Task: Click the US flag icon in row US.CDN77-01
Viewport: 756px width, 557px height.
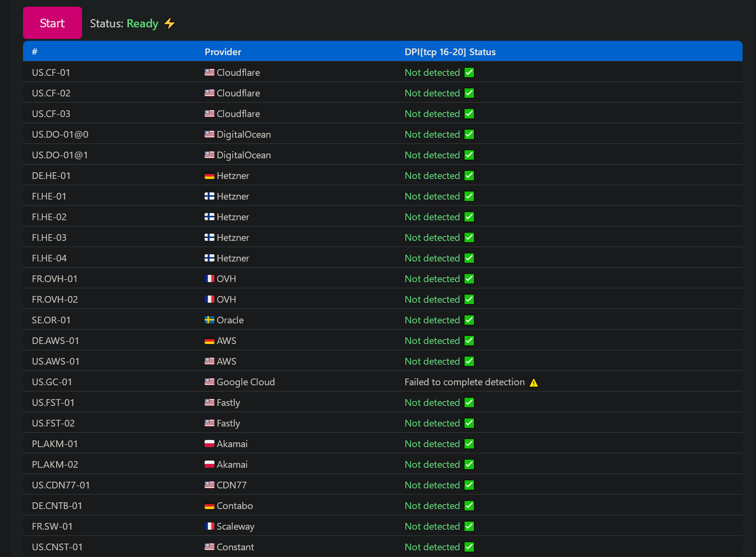Action: point(210,485)
